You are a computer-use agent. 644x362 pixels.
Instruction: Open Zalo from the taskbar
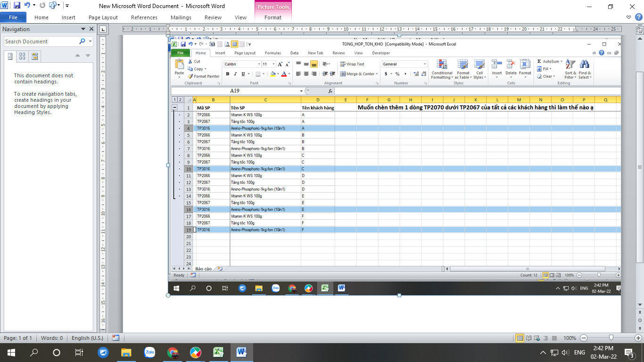point(149,353)
